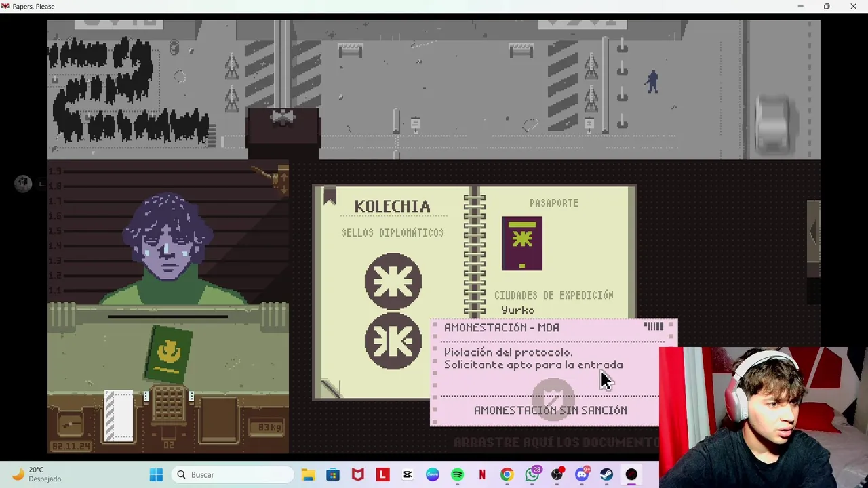Open Google Chrome from the taskbar
The height and width of the screenshot is (488, 868).
(507, 475)
